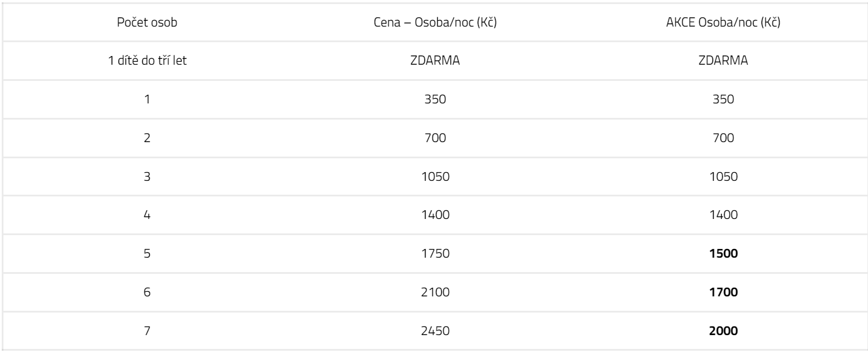
Task: Click 700 in the Cena column
Action: (435, 138)
